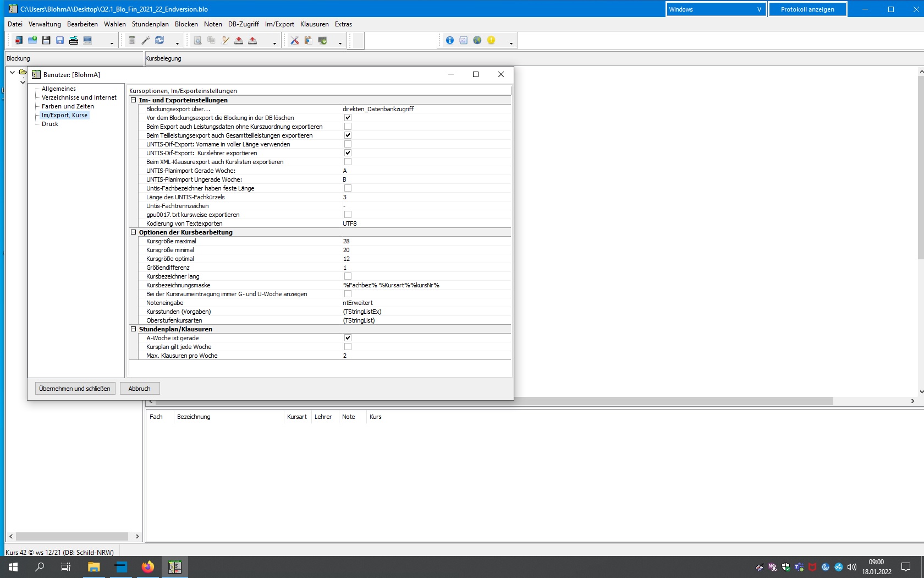This screenshot has height=578, width=924.
Task: Click the red upload arrow toolbar icon
Action: (252, 40)
